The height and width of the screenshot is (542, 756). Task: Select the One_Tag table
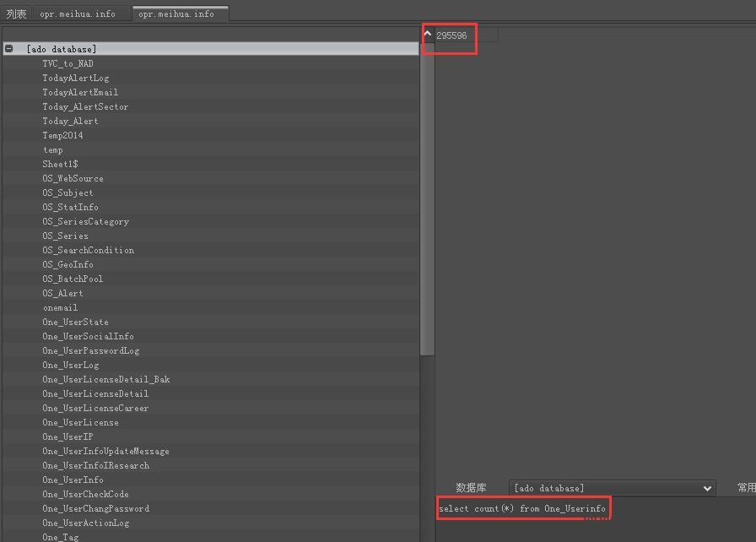[60, 537]
